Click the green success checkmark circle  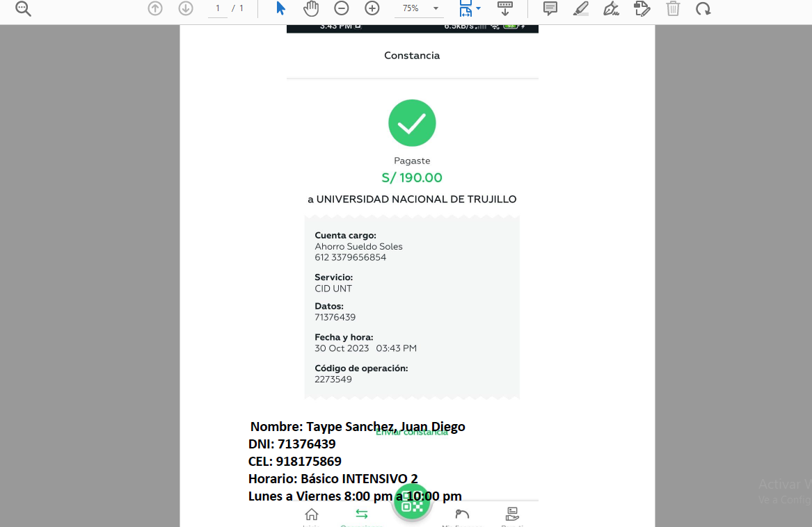[x=412, y=123]
